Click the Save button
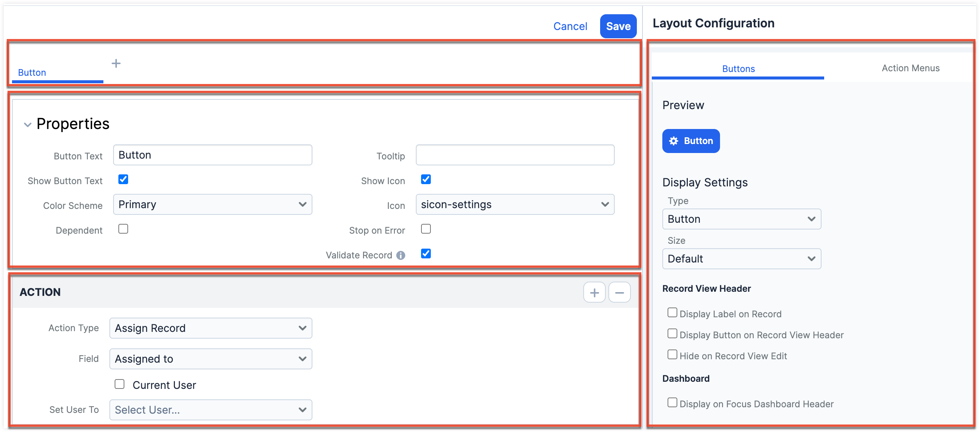Image resolution: width=980 pixels, height=432 pixels. click(618, 26)
